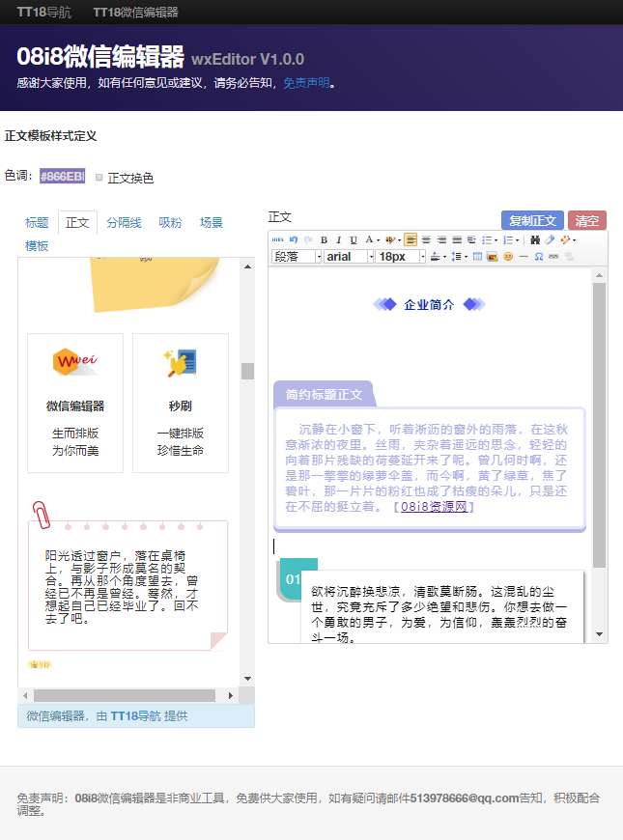This screenshot has height=840, width=623.
Task: Select the paperclip note paper template
Action: coord(128,577)
